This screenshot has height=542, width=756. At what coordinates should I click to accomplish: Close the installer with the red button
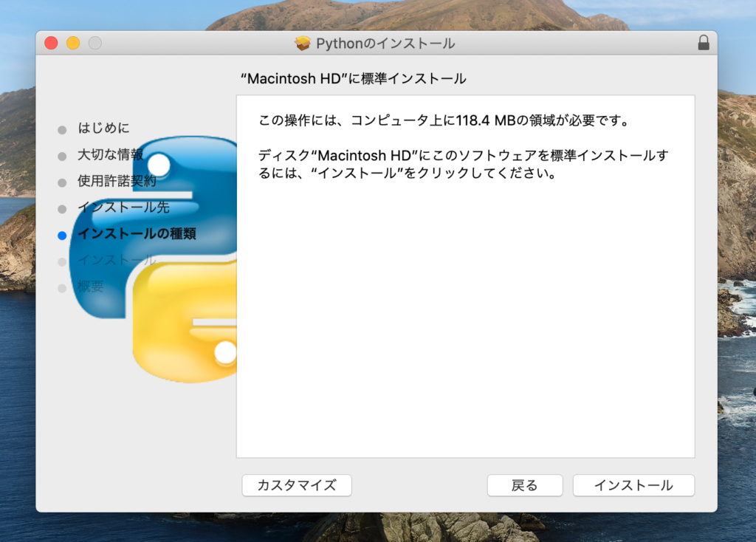(x=51, y=43)
